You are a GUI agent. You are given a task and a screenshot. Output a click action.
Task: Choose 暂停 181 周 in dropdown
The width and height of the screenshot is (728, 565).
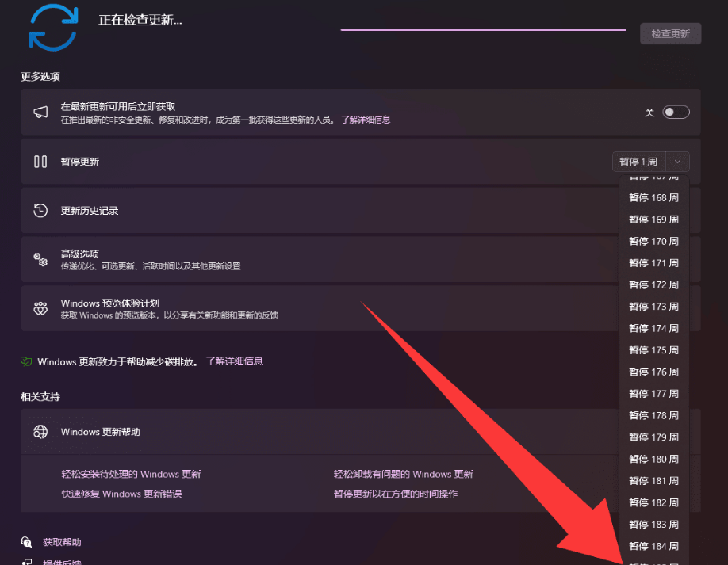[653, 482]
